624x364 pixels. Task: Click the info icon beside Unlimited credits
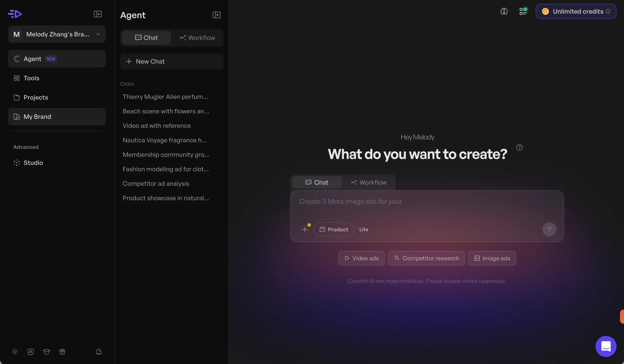(608, 11)
